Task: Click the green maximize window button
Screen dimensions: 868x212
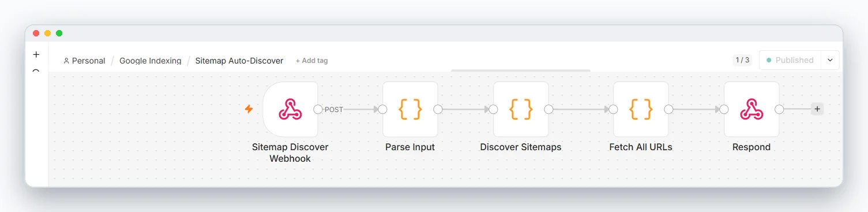Action: 59,34
